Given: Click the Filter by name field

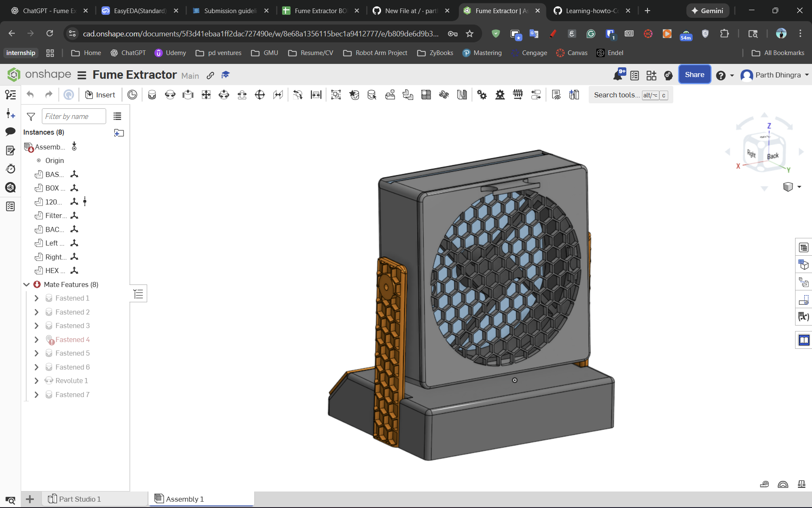Looking at the screenshot, I should pyautogui.click(x=74, y=116).
